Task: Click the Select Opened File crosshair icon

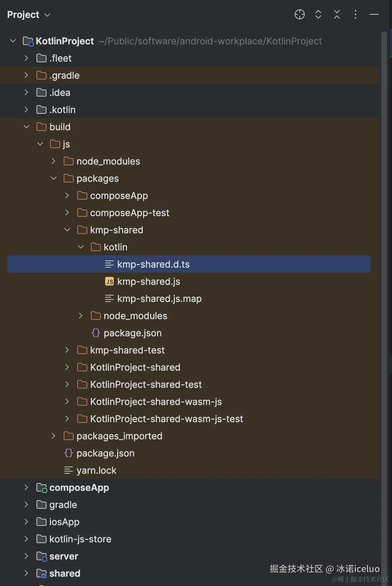Action: tap(299, 14)
